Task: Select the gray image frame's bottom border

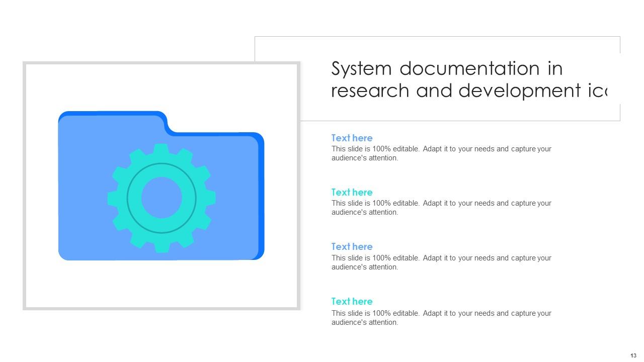Action: point(162,308)
